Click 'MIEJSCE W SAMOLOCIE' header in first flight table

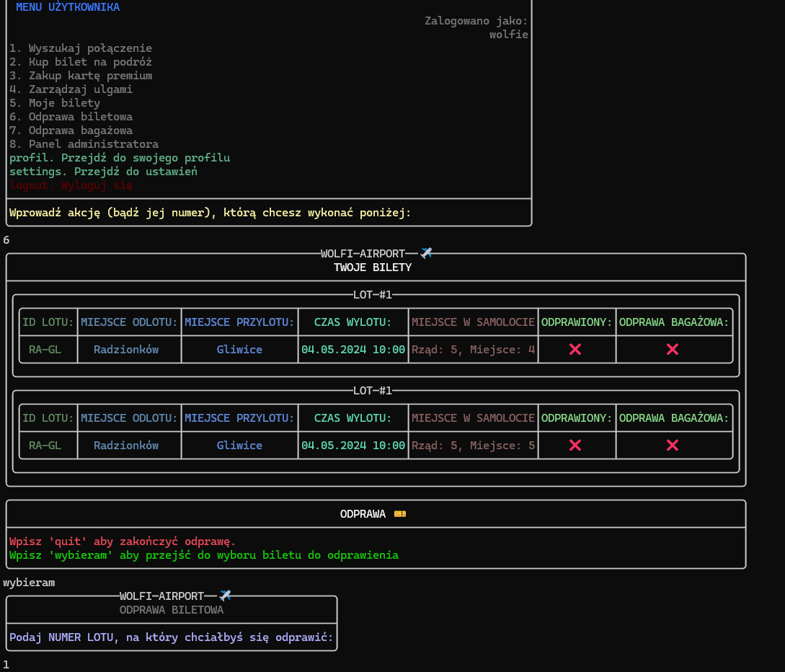click(473, 322)
